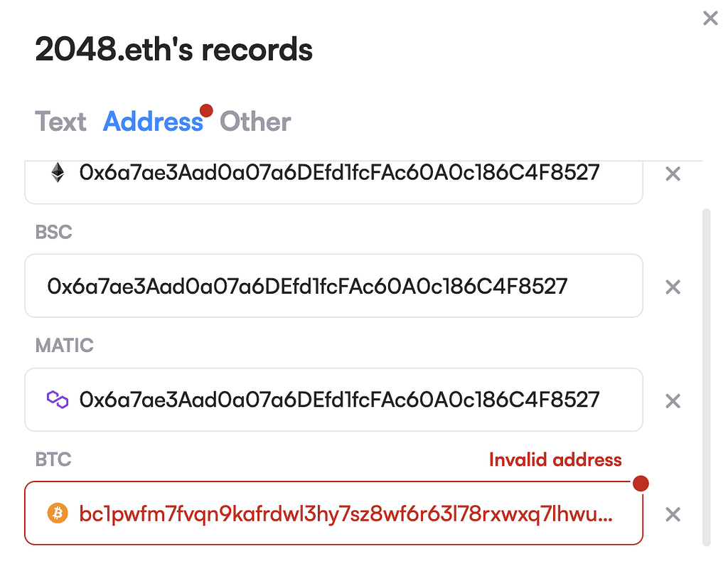Close the records dialog
This screenshot has width=728, height=564.
pyautogui.click(x=710, y=18)
